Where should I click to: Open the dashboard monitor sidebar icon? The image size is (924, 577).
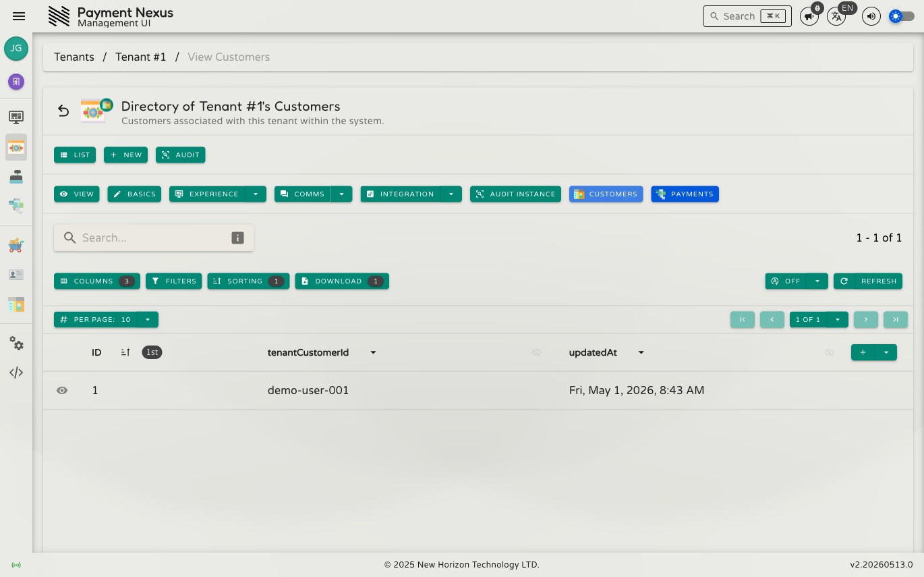pyautogui.click(x=16, y=117)
